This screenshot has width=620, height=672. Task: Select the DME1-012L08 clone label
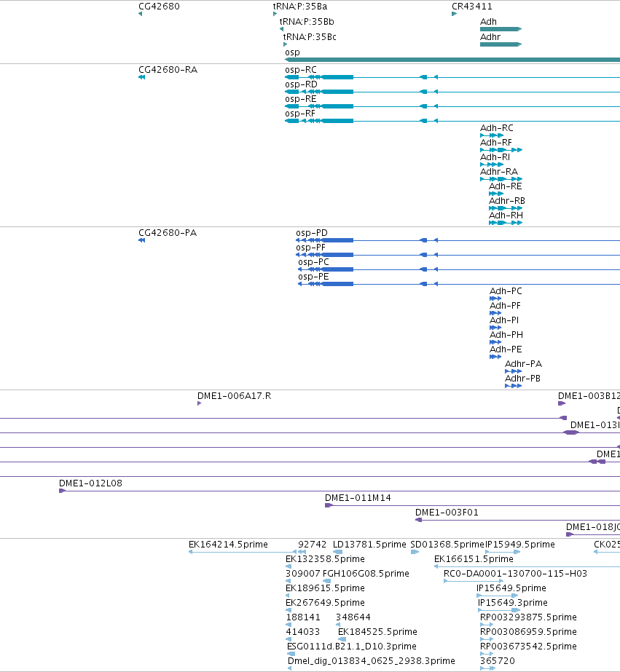tap(90, 483)
